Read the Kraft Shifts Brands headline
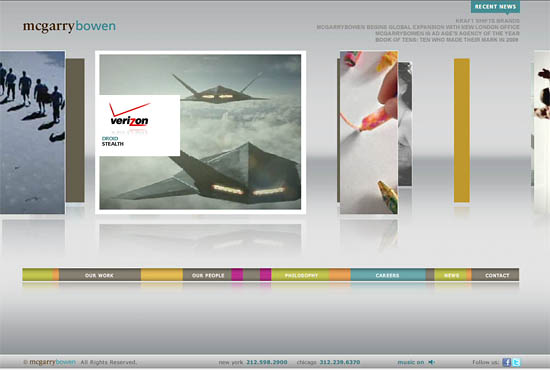The image size is (550, 370). tap(488, 21)
